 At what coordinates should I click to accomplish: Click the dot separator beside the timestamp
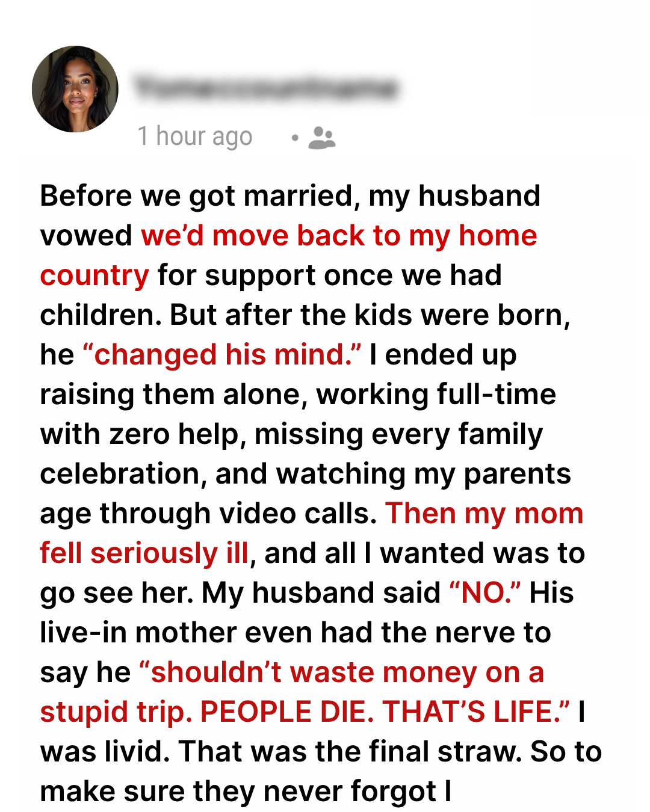(294, 138)
